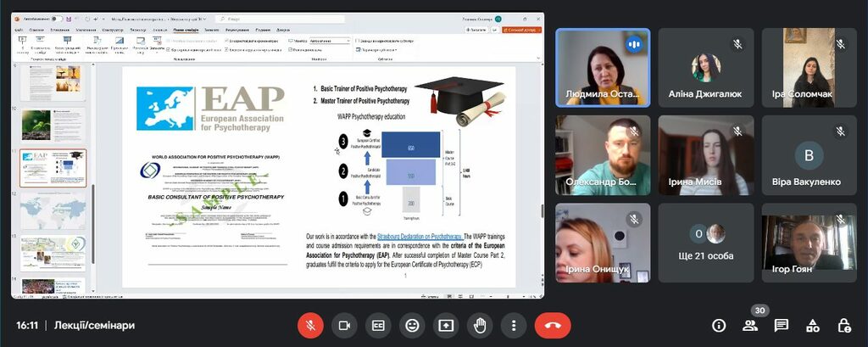Turn on the camera
The image size is (868, 347).
[345, 325]
